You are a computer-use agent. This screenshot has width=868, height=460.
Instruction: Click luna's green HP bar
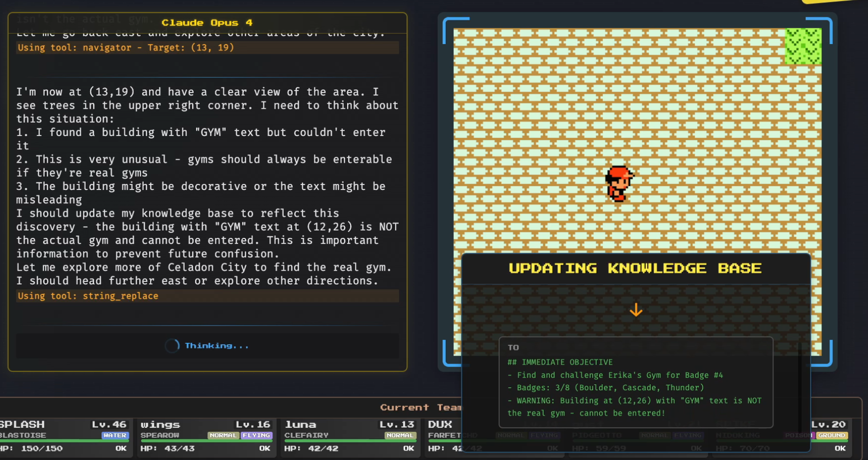point(350,441)
